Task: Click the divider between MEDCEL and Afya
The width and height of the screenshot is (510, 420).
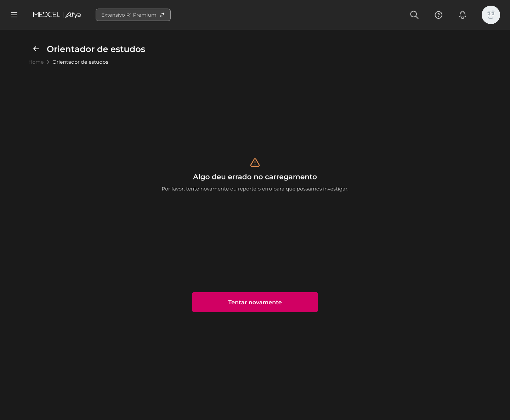Action: [63, 15]
